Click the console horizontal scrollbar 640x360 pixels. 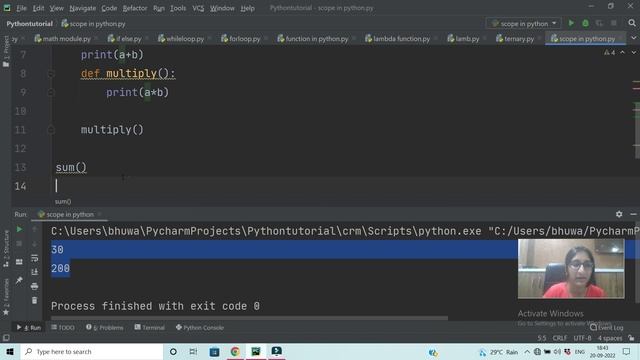(x=249, y=318)
